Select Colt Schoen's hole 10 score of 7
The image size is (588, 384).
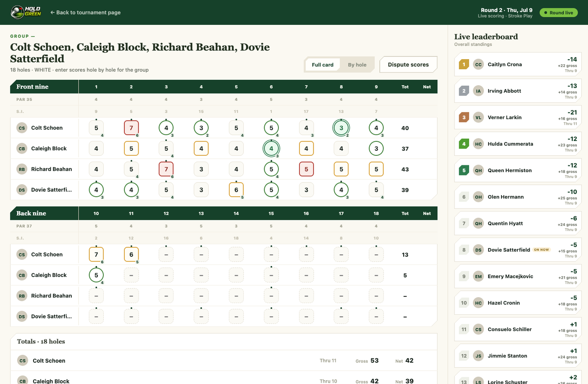[96, 254]
